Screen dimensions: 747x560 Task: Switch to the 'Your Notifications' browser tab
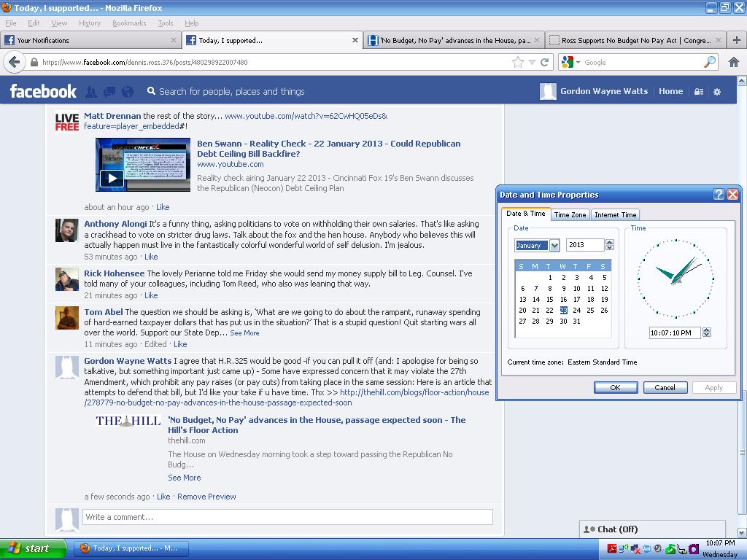(x=90, y=41)
